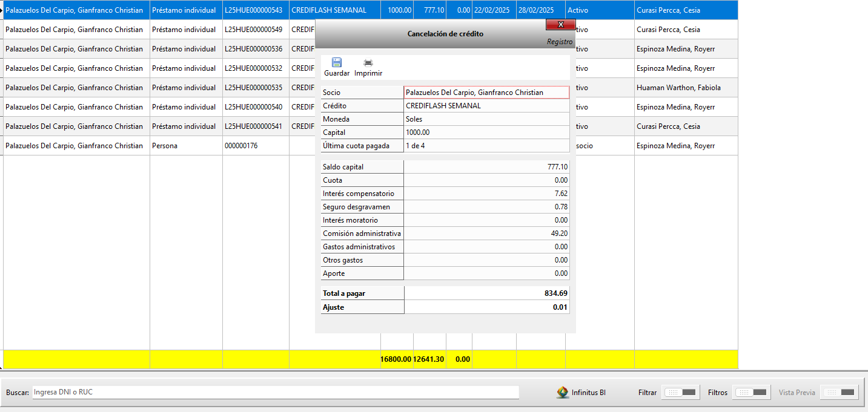Screen dimensions: 868x412
Task: Select loan row L25HUE000000535
Action: coord(253,88)
